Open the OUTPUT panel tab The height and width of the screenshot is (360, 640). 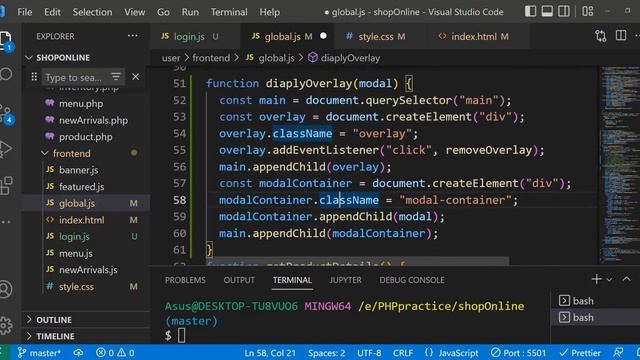tap(239, 280)
